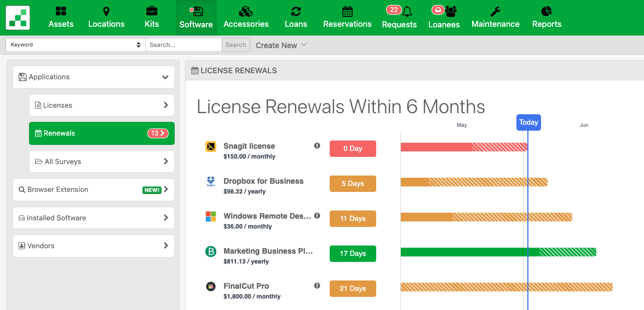Click the Windows Remote Desktop icon

(x=211, y=217)
